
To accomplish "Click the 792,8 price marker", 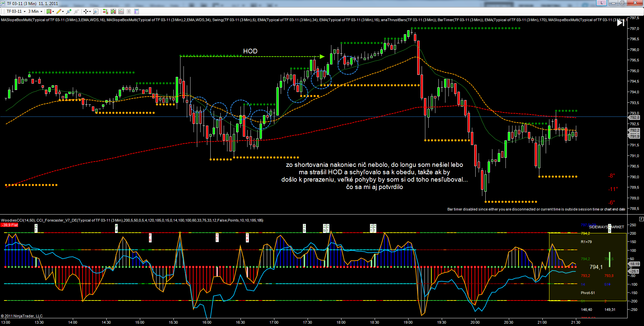I will (634, 118).
